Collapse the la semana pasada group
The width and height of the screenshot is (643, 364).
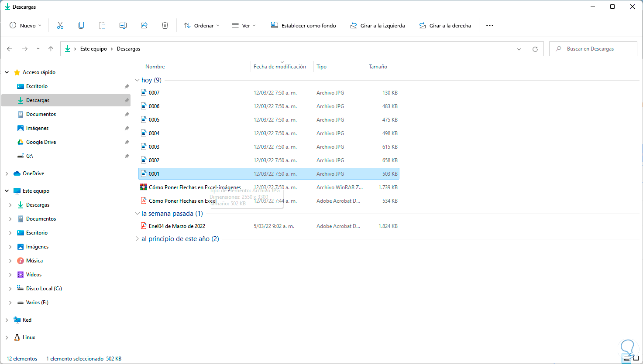click(137, 214)
